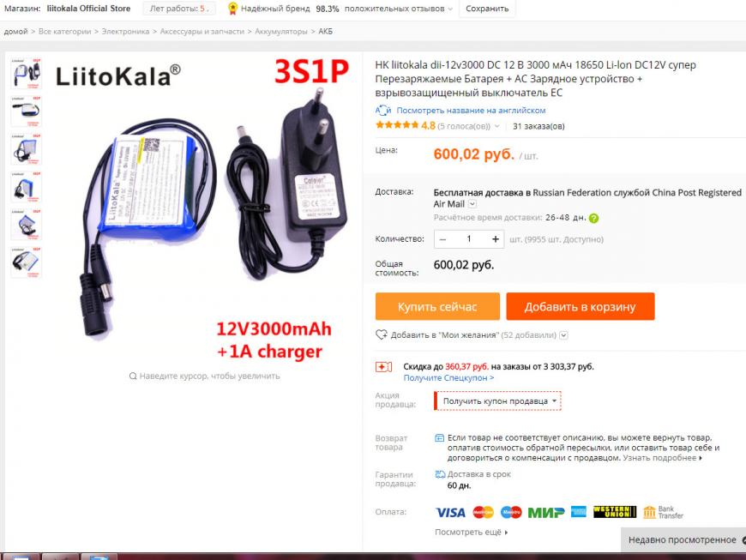Click the 'Добавить в корзину' button
The image size is (746, 560).
[581, 307]
